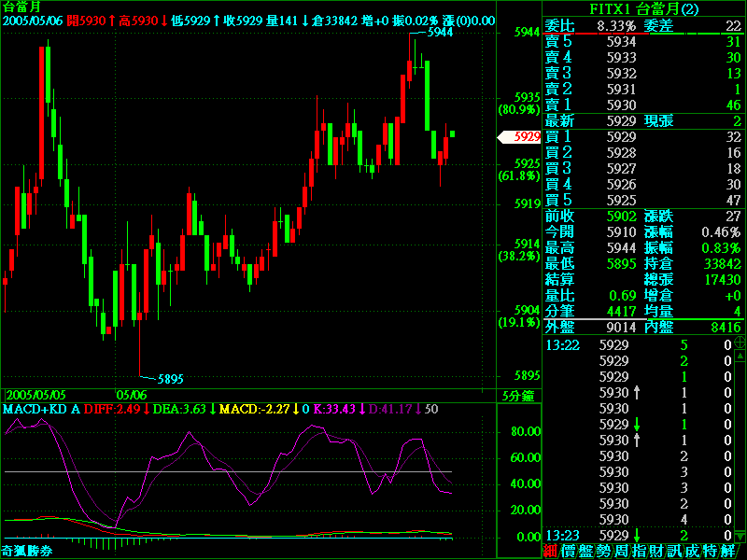Select the 賣3 ask row at 5932
The height and width of the screenshot is (560, 747).
643,74
